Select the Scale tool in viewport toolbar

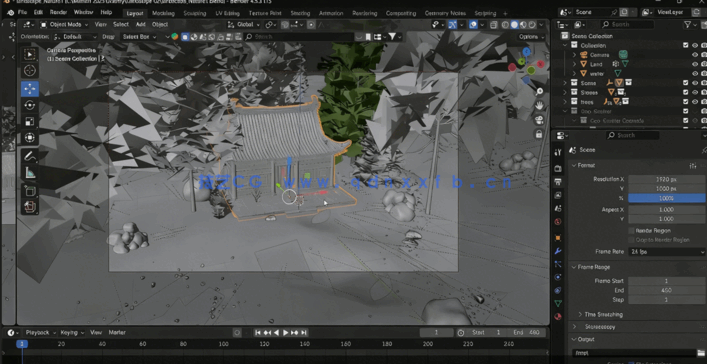30,121
